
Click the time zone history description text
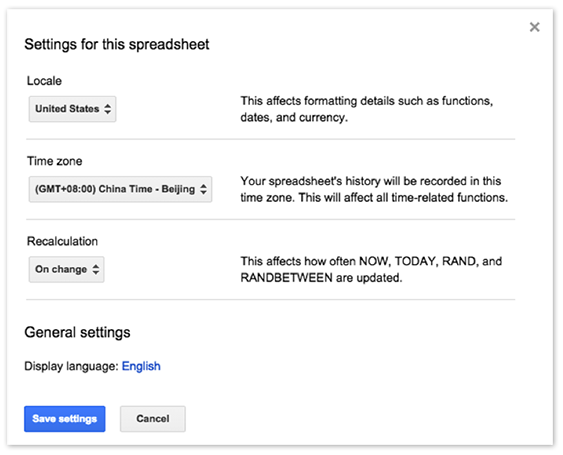click(374, 189)
